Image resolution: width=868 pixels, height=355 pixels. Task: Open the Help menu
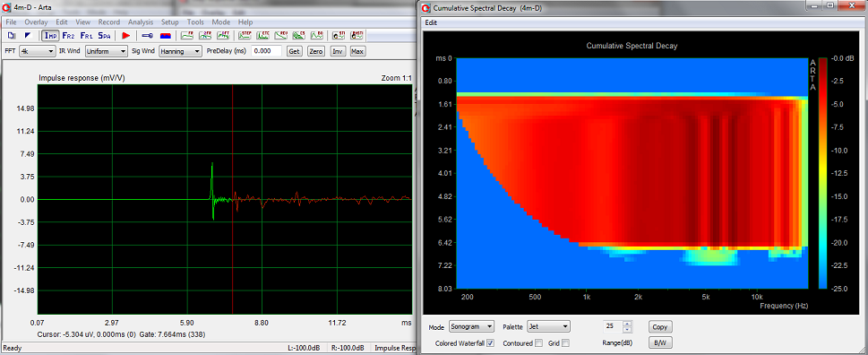tap(245, 22)
